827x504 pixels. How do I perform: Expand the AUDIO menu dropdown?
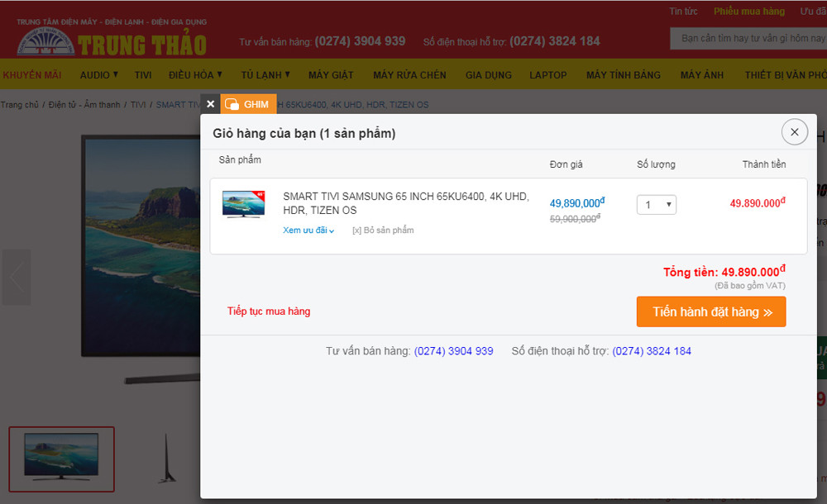pyautogui.click(x=98, y=75)
